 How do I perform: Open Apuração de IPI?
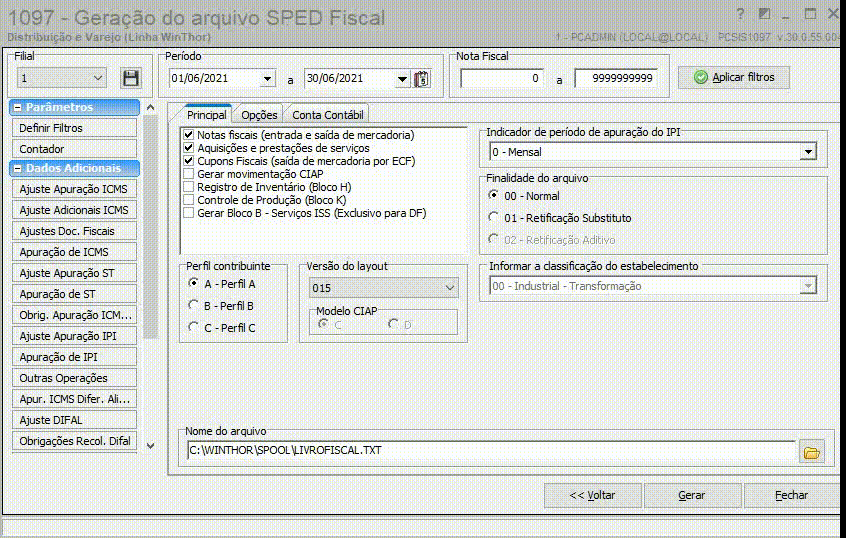[74, 357]
